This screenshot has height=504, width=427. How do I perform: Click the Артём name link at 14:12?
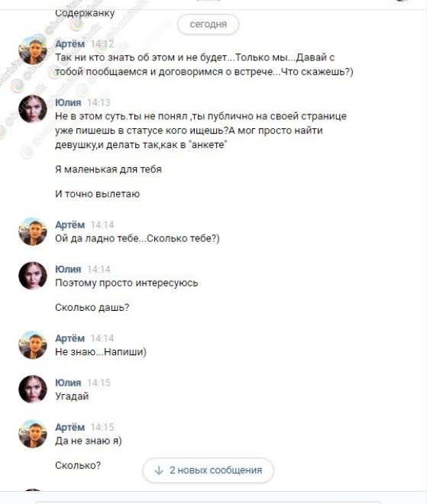pos(70,44)
